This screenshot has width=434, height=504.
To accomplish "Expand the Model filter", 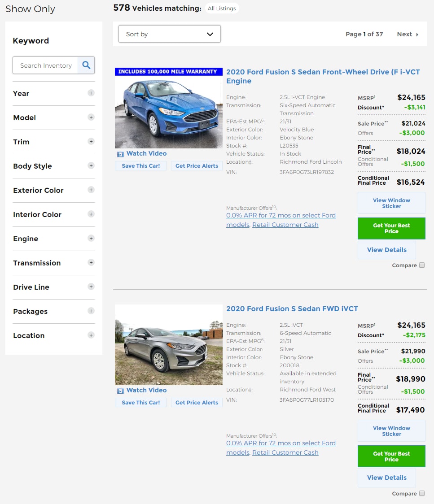I will (x=91, y=117).
